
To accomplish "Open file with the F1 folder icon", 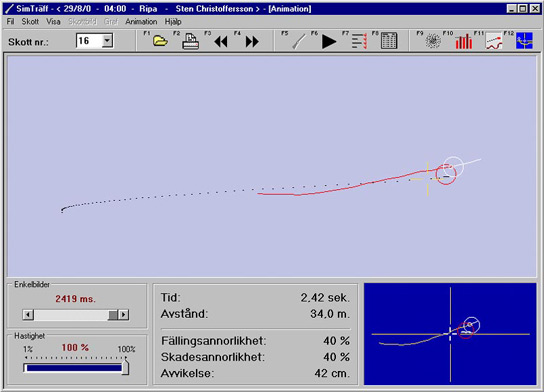I will 160,41.
